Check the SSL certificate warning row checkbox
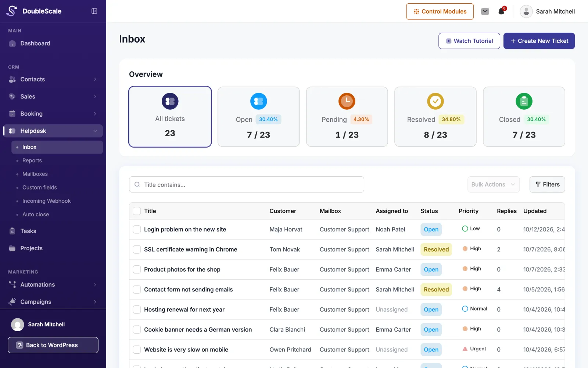 (137, 250)
